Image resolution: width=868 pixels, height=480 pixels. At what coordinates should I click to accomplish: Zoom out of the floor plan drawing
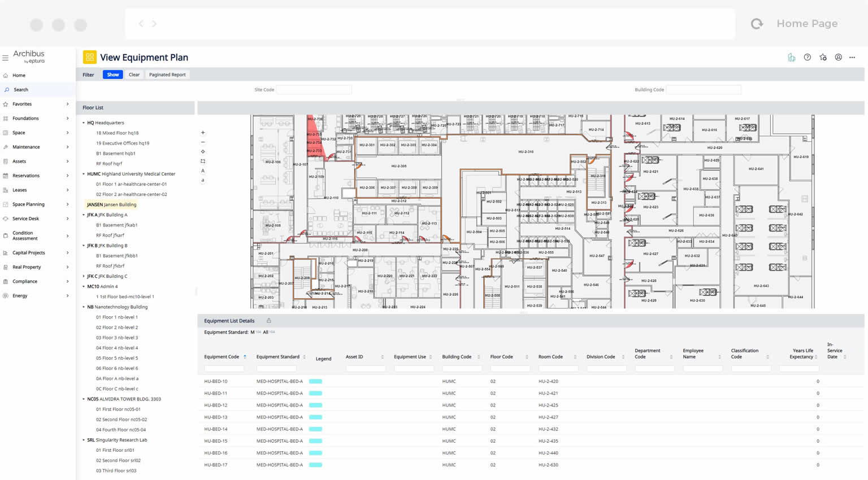click(x=203, y=142)
